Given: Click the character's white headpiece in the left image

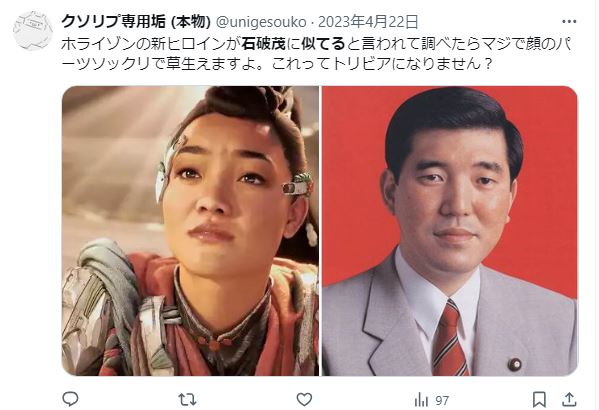Looking at the screenshot, I should [x=167, y=166].
